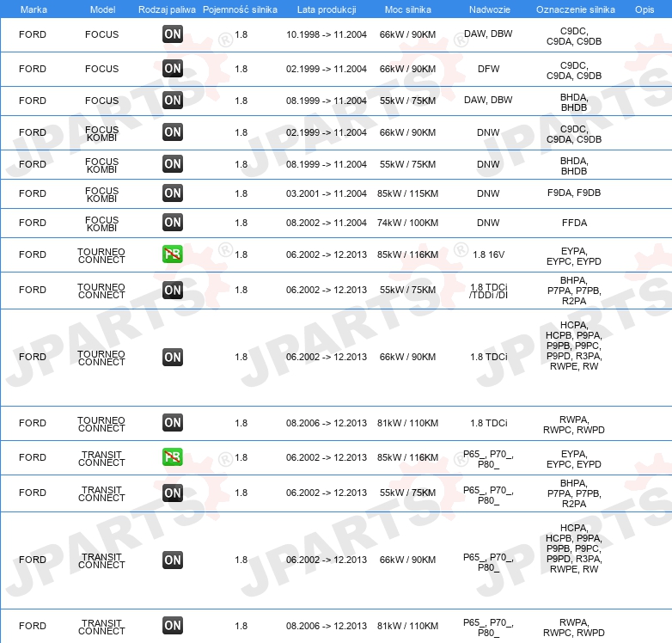Click 08.2006 -> 12.2013 in Tourneo Connect row
Viewport: 672px width, 643px height.
[327, 423]
